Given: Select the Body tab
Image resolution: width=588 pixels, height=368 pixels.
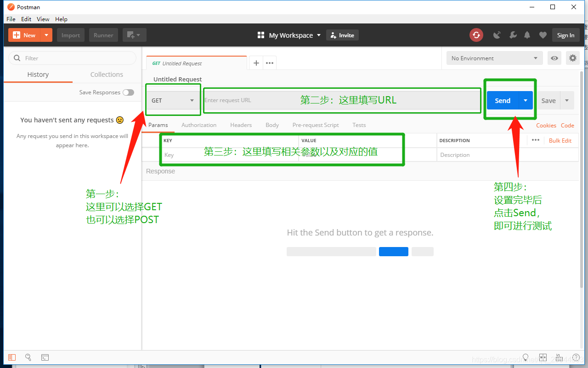Looking at the screenshot, I should [272, 125].
